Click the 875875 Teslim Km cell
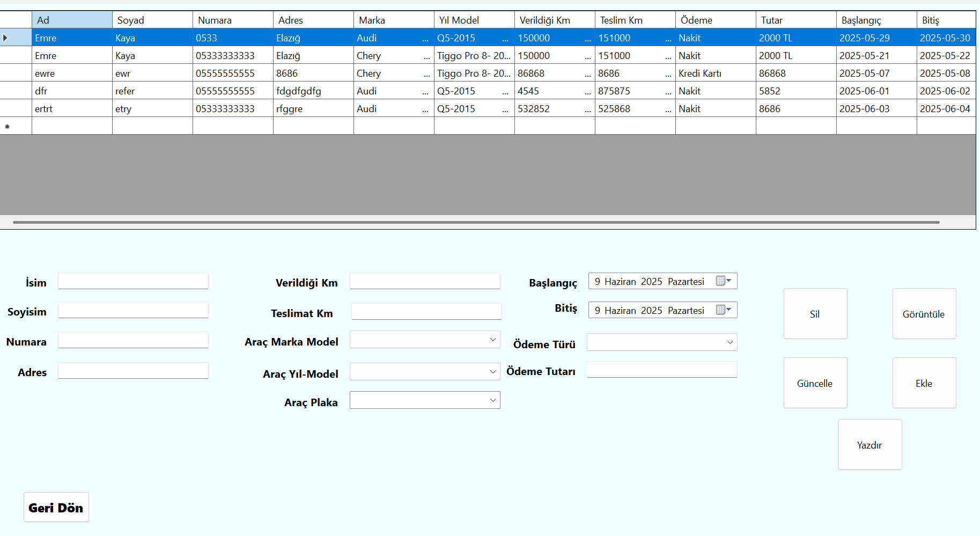Screen dimensions: 980x536 pyautogui.click(x=636, y=91)
